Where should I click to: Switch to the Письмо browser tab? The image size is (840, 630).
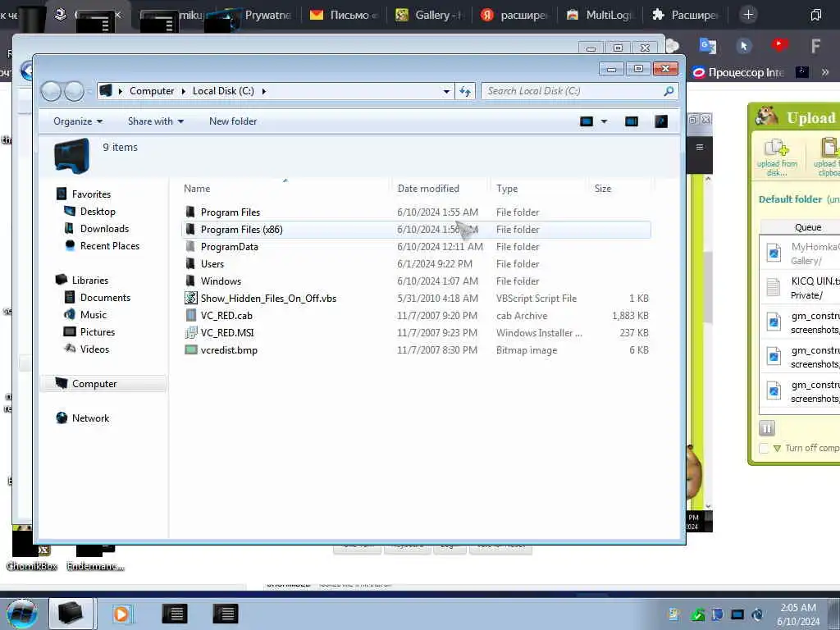pyautogui.click(x=344, y=15)
